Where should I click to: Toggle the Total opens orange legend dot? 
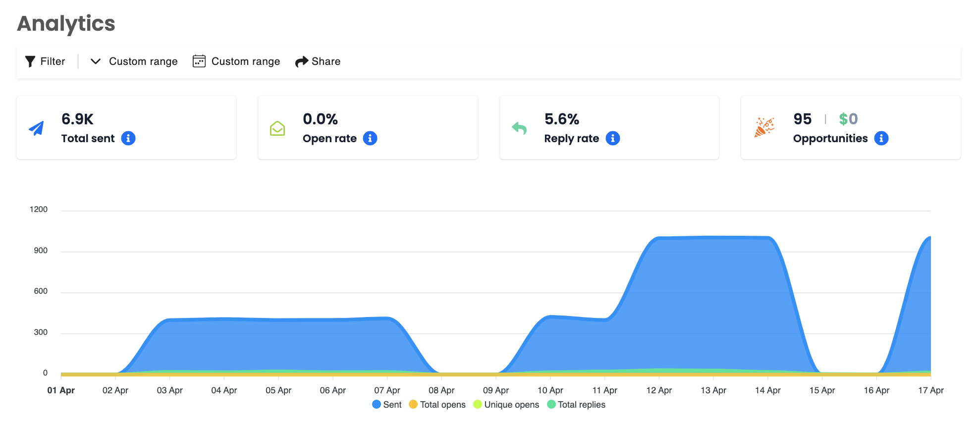click(413, 404)
